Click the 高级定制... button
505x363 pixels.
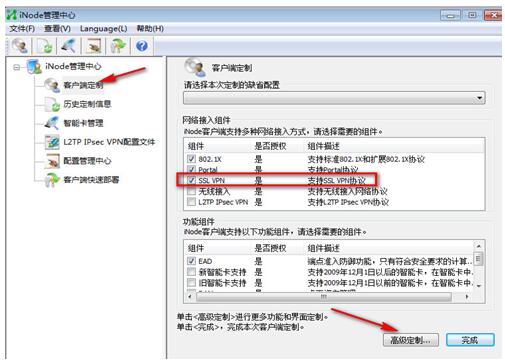tap(410, 340)
